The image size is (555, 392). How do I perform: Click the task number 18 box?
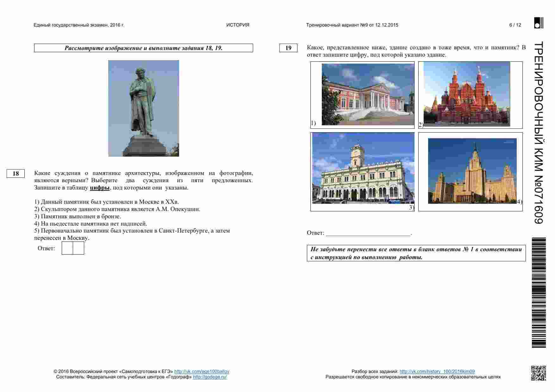tap(16, 173)
